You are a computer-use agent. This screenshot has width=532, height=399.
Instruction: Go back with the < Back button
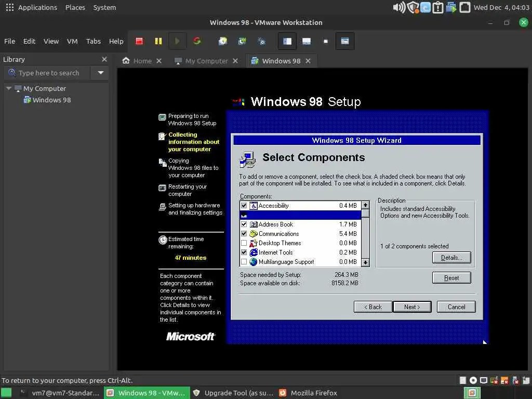coord(373,307)
